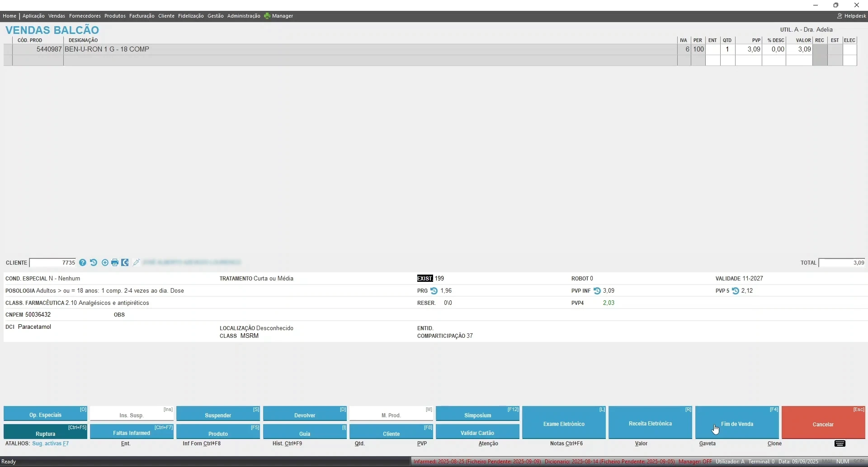Screen dimensions: 868x467
Task: Open the Fornecedores menu
Action: click(x=85, y=16)
